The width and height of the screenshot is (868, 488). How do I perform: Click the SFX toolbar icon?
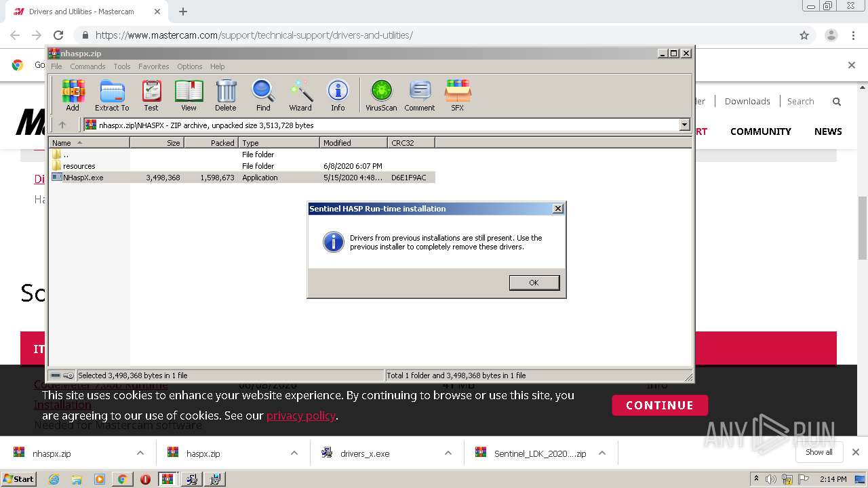pyautogui.click(x=458, y=95)
